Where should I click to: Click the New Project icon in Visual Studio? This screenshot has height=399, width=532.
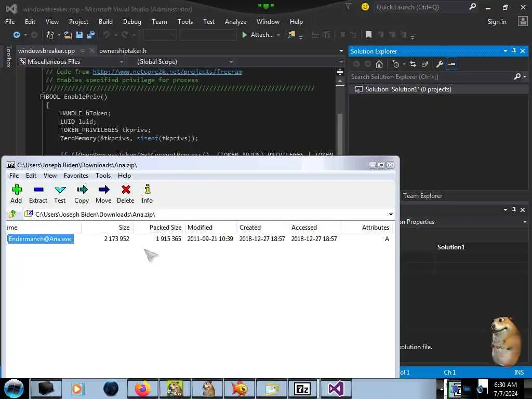point(50,35)
